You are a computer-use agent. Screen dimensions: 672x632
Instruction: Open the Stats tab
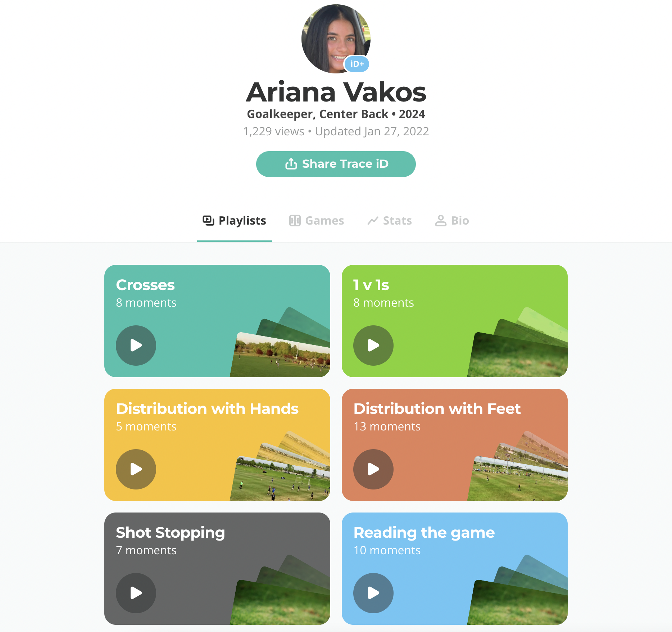390,221
